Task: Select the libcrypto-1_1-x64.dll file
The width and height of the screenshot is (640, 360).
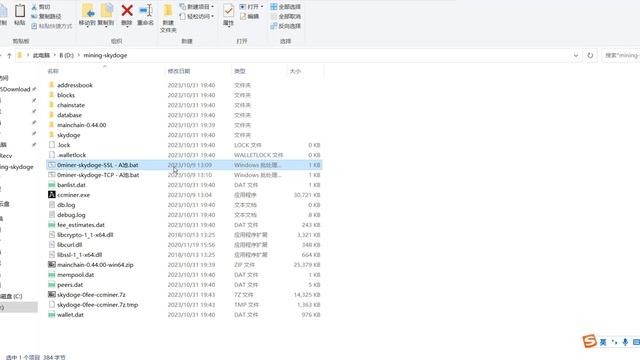Action: (x=184, y=235)
